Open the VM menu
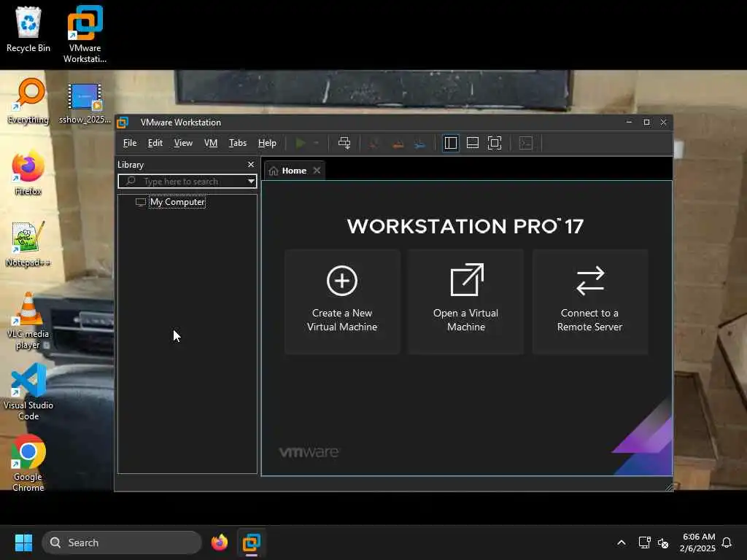747x560 pixels. [x=211, y=143]
